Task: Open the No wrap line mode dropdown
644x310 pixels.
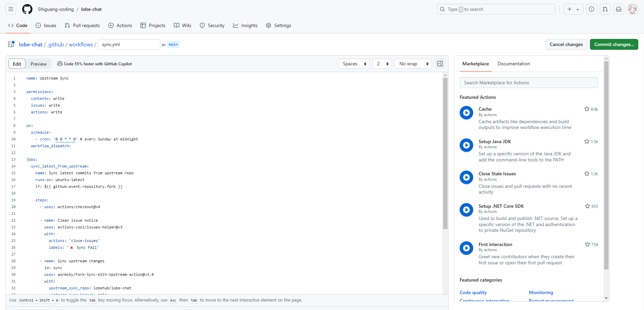Action: tap(413, 64)
